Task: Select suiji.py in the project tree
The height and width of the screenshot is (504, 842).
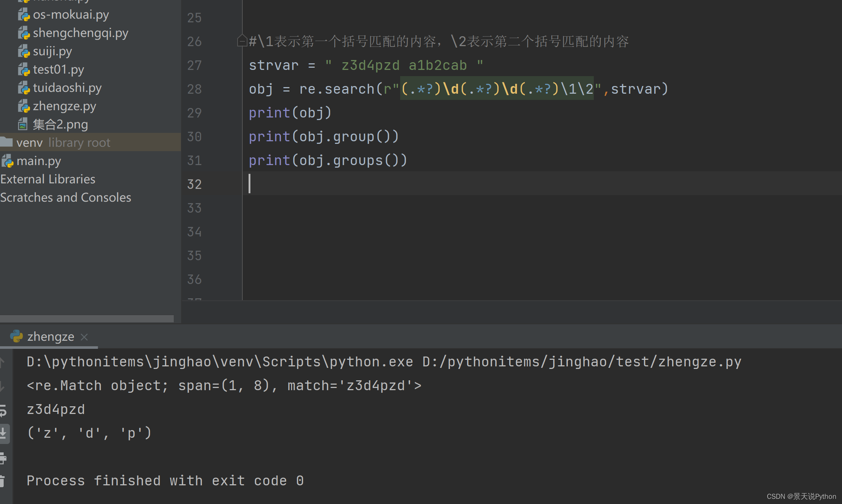Action: 52,51
